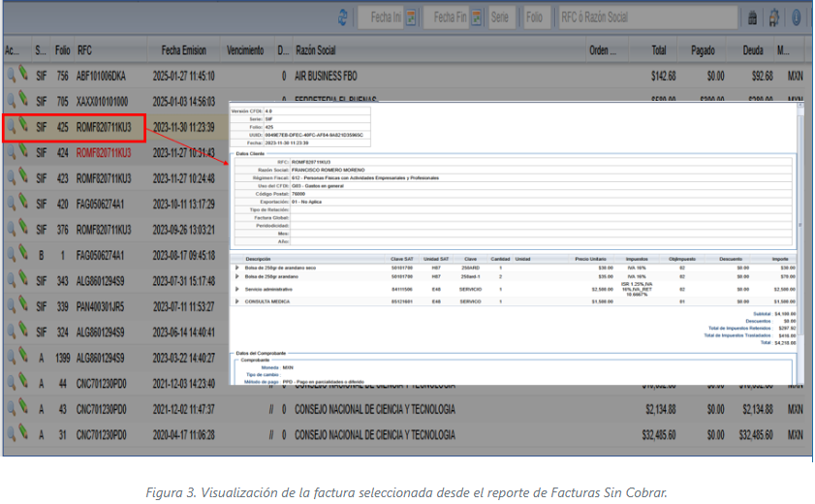Edit invoice folio 343 with pencil icon

click(23, 281)
